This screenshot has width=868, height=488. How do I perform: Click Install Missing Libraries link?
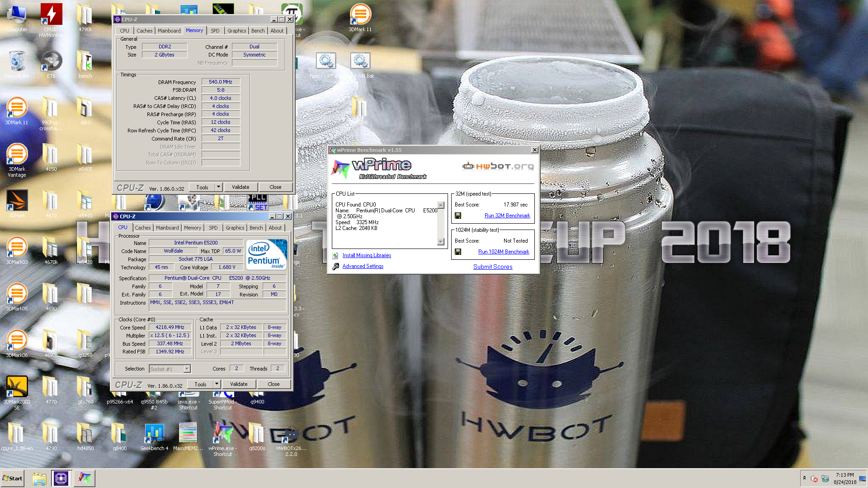point(367,255)
